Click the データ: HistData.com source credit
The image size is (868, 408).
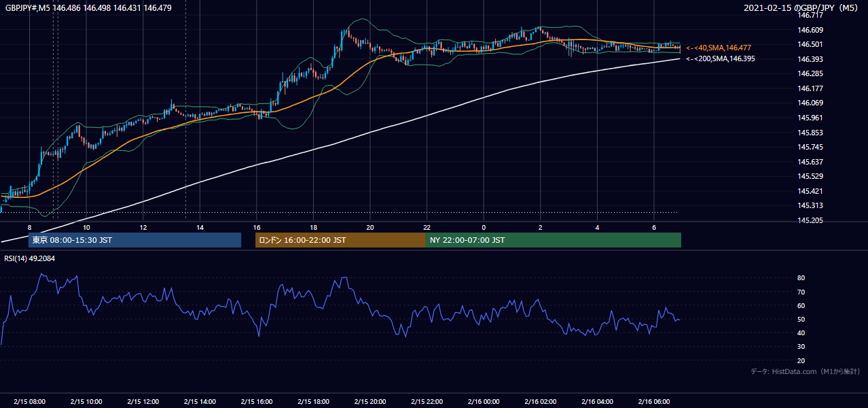click(806, 372)
